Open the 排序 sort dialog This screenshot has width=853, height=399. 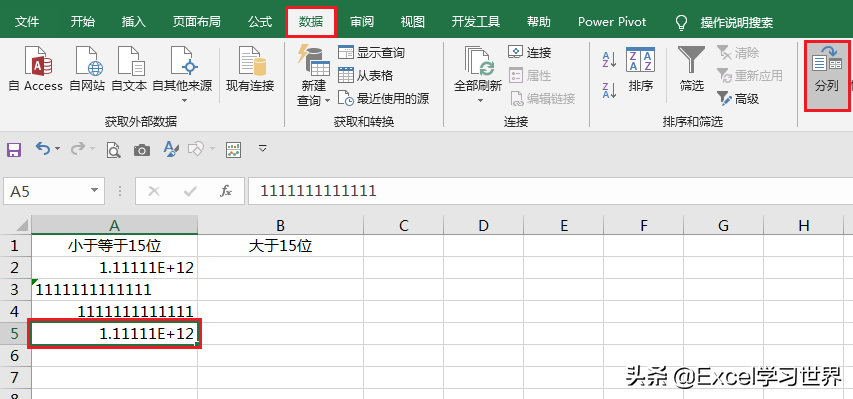point(640,70)
